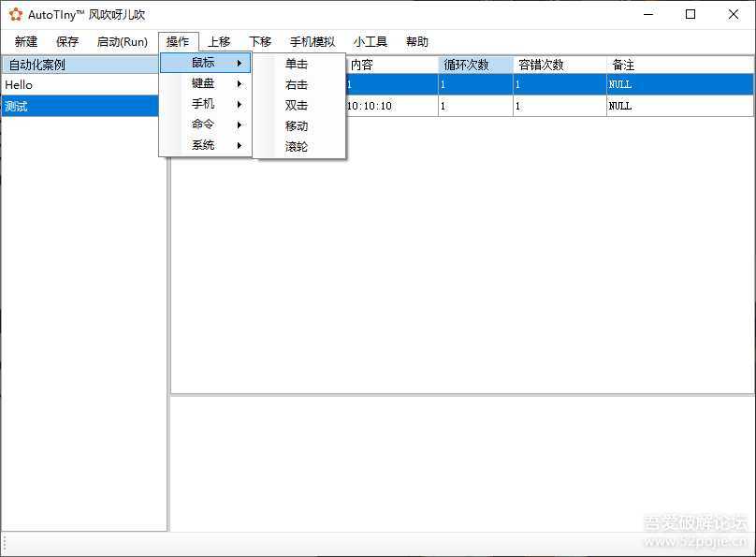
Task: Move selected step down with 下移
Action: (259, 41)
